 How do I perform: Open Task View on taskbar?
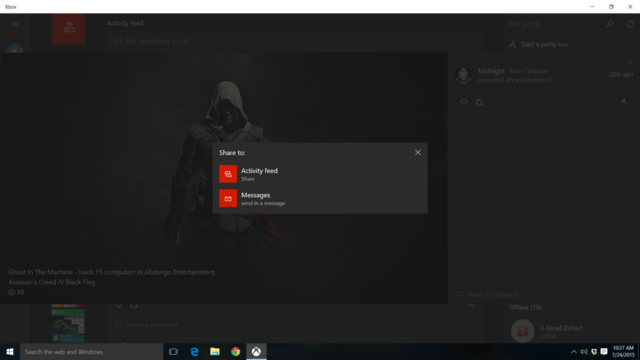pyautogui.click(x=173, y=351)
